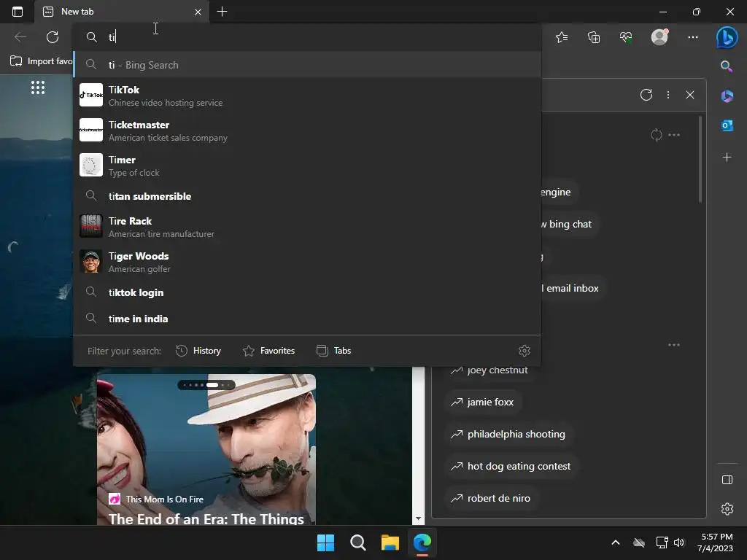Add a sidebar app with plus icon
The width and height of the screenshot is (747, 560).
pyautogui.click(x=727, y=157)
